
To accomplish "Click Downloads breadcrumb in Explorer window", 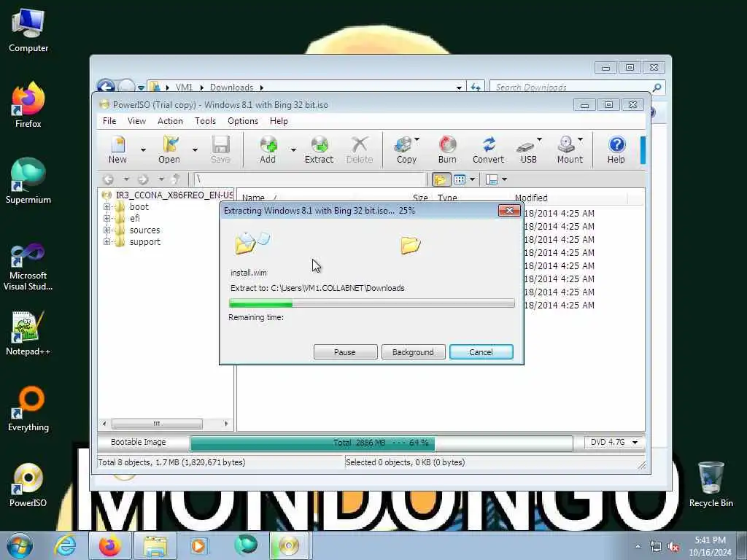I will pos(231,87).
